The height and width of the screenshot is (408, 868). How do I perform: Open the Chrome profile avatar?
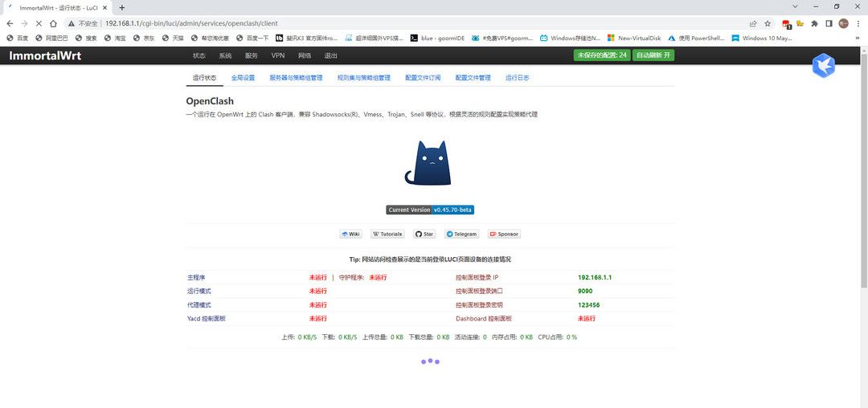click(843, 23)
